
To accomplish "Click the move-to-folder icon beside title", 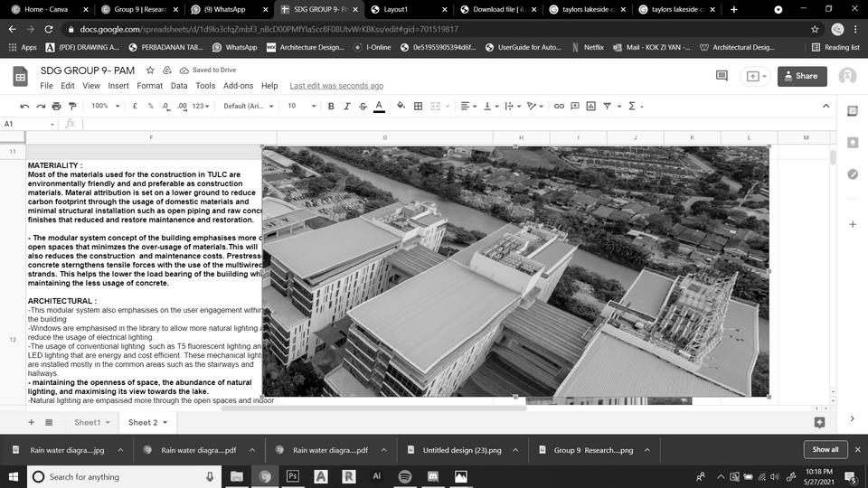I will (166, 70).
